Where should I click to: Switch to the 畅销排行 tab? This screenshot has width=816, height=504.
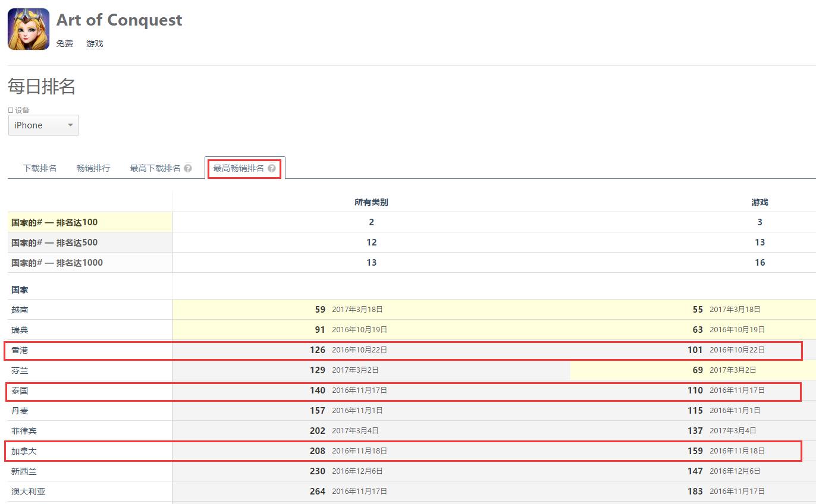pyautogui.click(x=93, y=168)
